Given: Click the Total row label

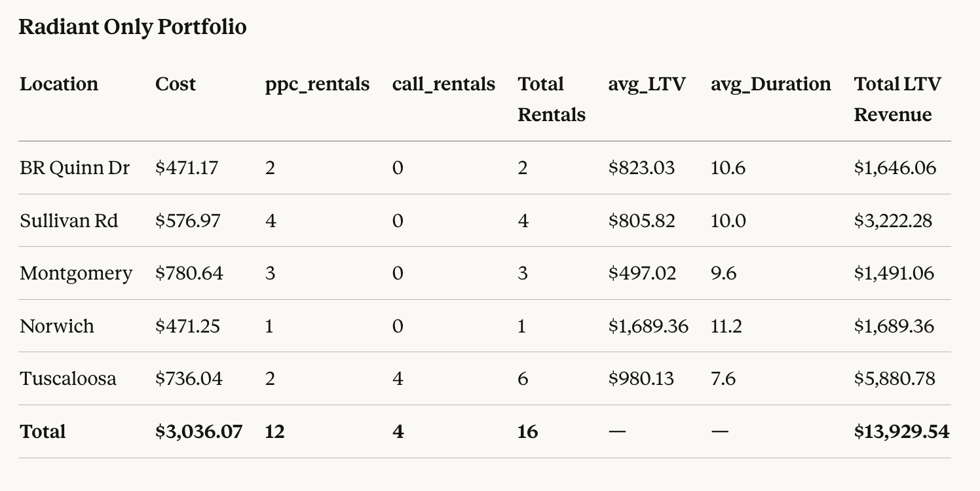Looking at the screenshot, I should tap(43, 431).
